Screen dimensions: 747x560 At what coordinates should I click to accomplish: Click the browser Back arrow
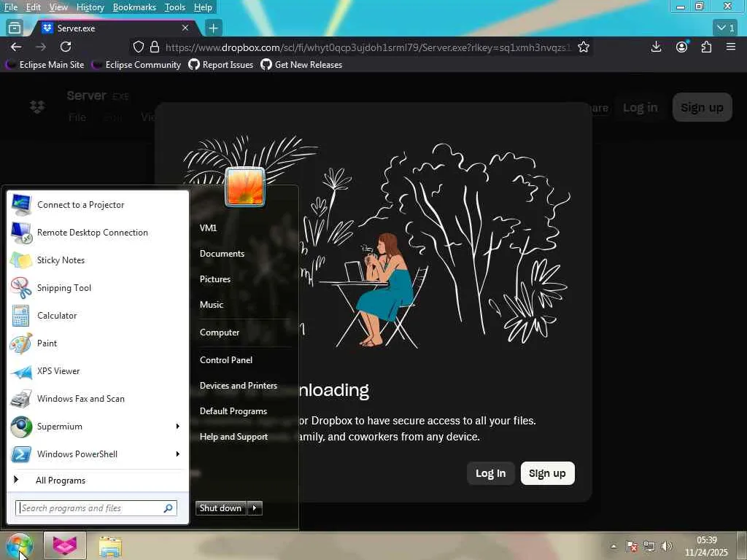click(x=16, y=47)
